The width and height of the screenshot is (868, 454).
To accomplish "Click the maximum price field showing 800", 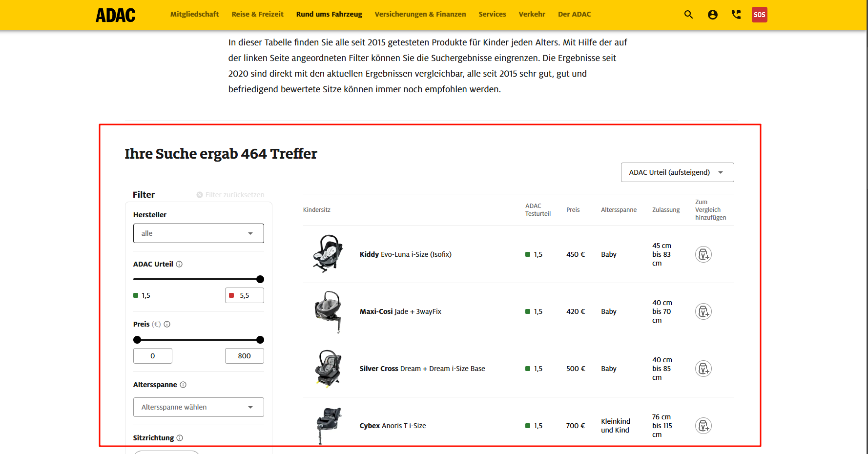I will 244,356.
